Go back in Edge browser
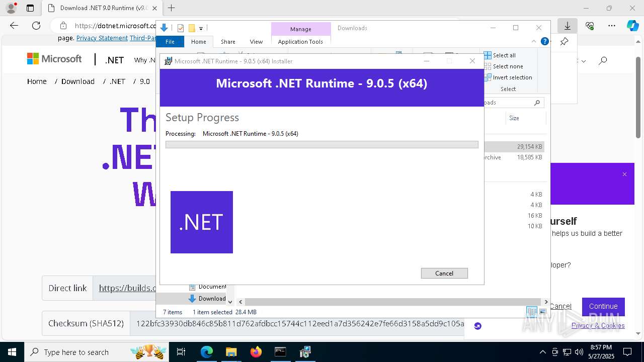The image size is (644, 362). [x=14, y=26]
